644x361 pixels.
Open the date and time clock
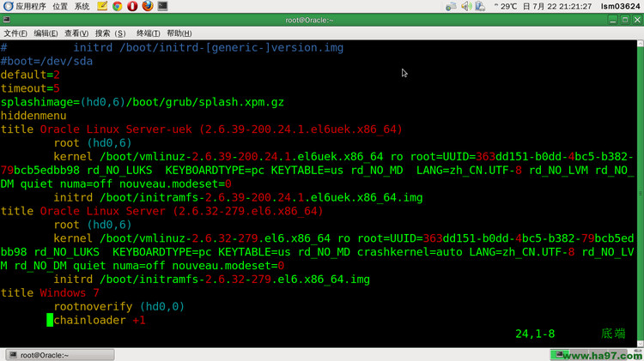point(564,6)
